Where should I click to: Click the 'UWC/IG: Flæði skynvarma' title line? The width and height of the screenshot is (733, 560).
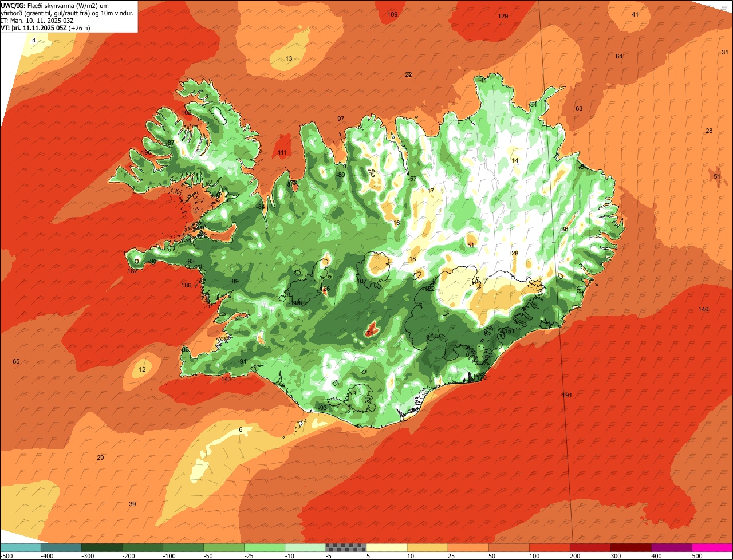54,5
